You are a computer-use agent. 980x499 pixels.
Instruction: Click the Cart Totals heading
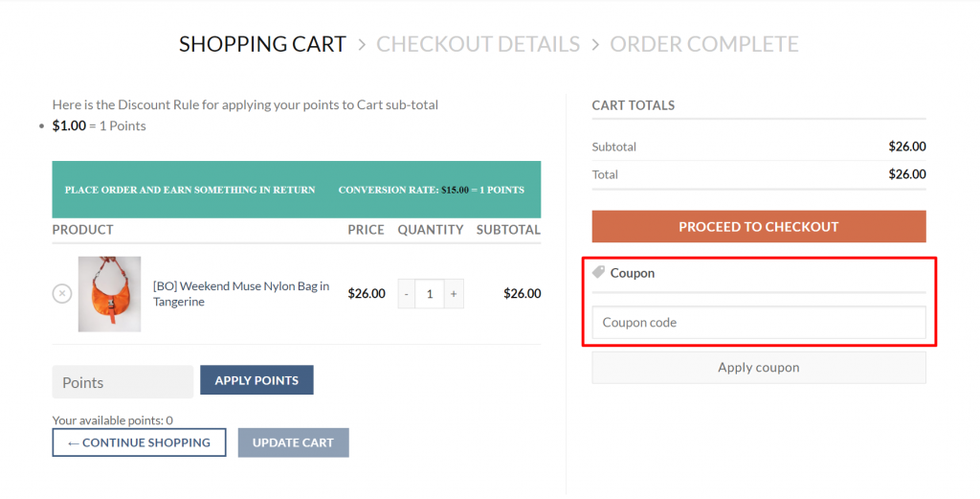tap(634, 105)
